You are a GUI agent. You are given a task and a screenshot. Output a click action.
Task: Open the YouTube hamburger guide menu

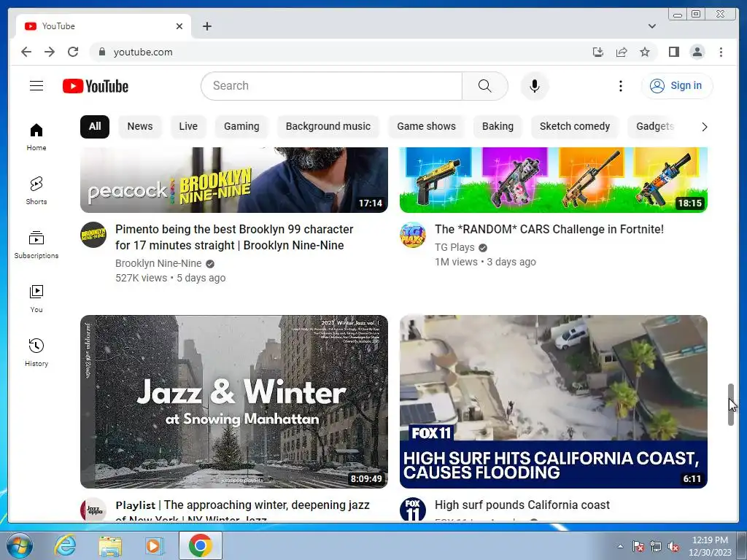point(36,86)
